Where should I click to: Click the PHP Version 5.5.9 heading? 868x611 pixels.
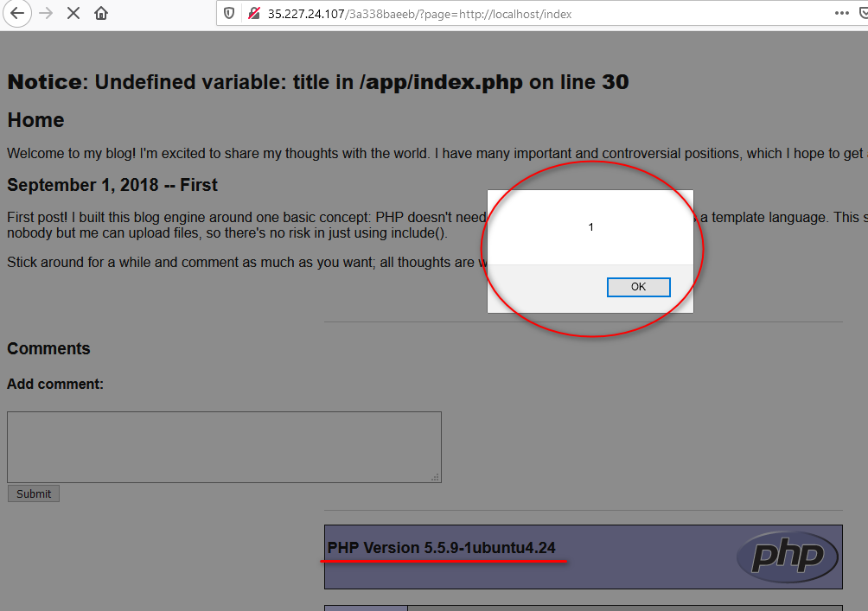point(441,548)
